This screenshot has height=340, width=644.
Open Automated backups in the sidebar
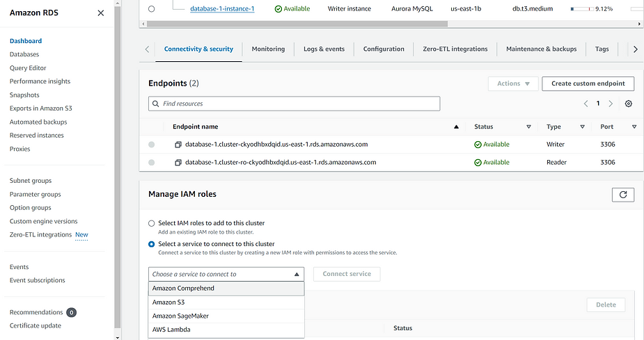[x=38, y=122]
